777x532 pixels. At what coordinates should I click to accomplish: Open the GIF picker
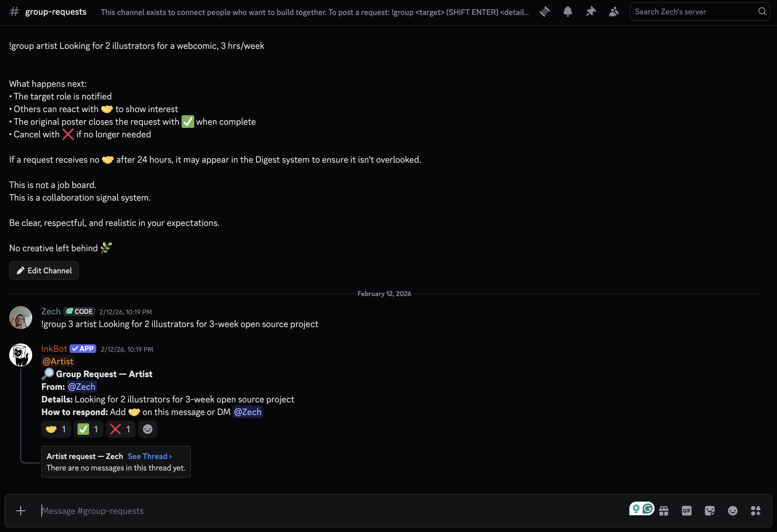coord(687,511)
